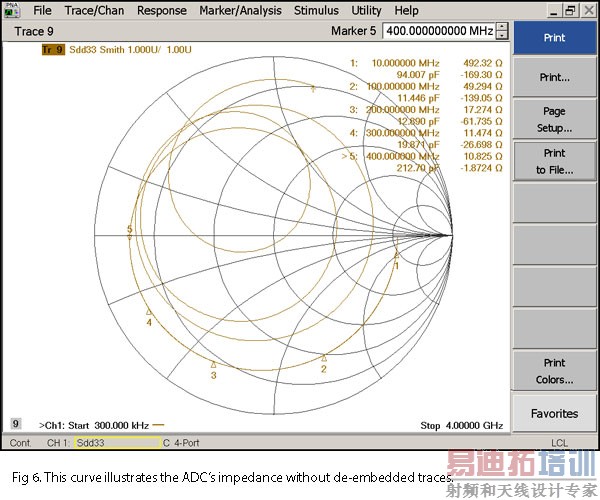Click the C 4-Port calibration status

(181, 443)
